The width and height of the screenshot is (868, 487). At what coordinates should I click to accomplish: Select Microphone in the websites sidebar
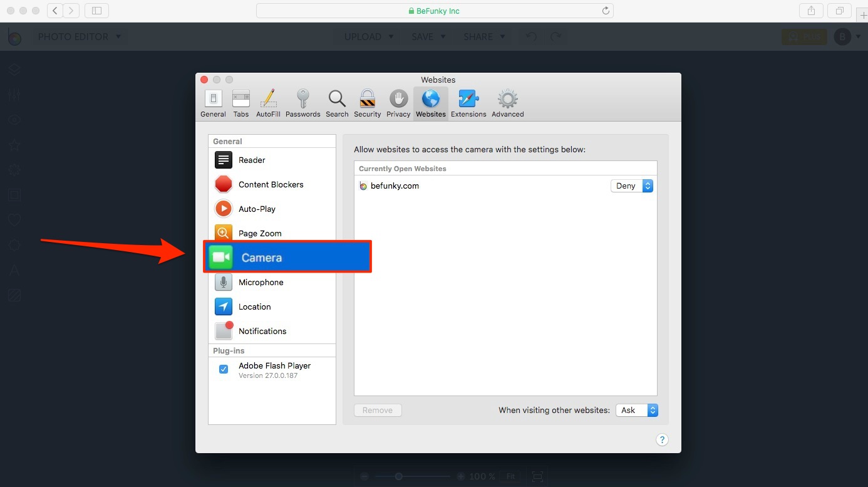point(272,282)
